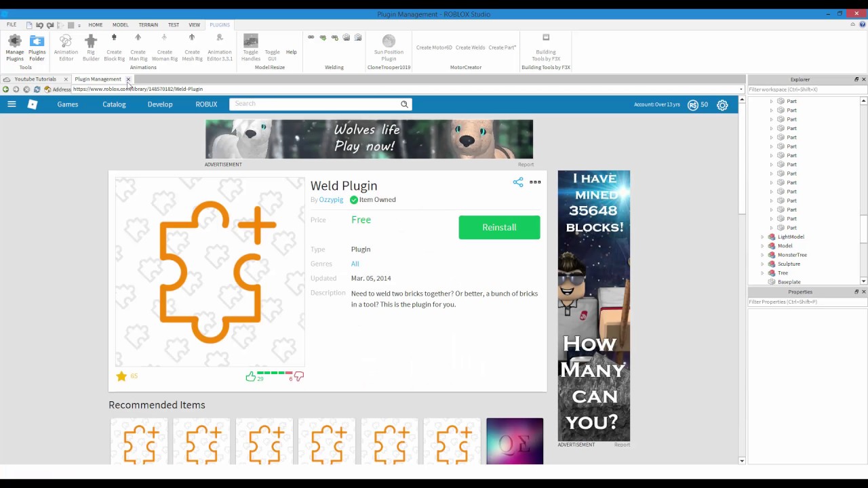
Task: Click the Roblox logo icon
Action: coord(32,104)
